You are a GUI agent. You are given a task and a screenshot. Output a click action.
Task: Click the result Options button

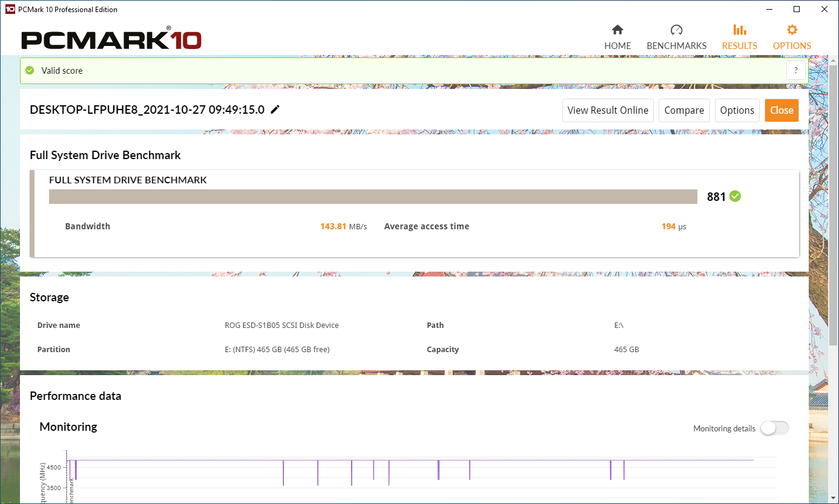(x=737, y=110)
